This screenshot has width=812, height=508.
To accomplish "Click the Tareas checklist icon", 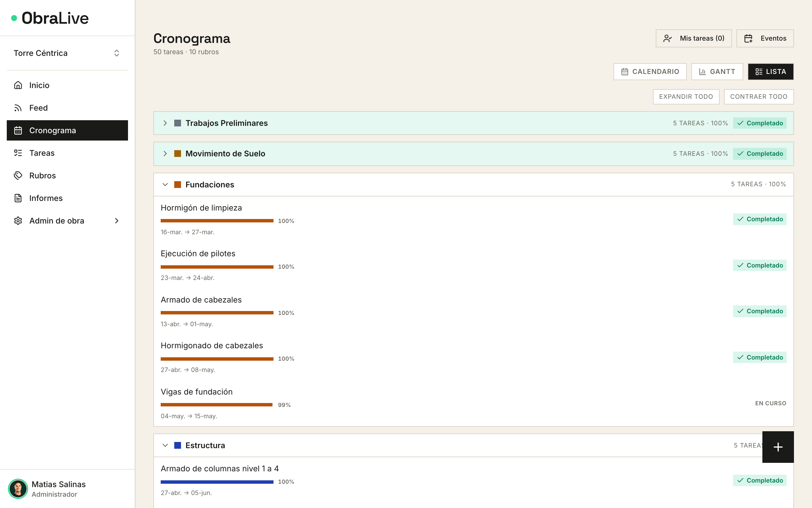I will 18,153.
